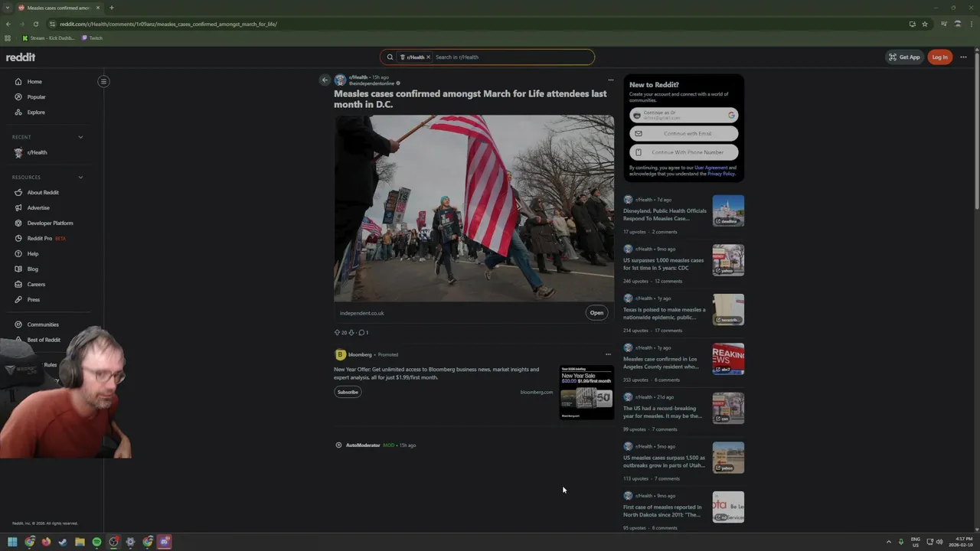Open Texas is poised measles related post
The height and width of the screenshot is (551, 980).
(664, 314)
